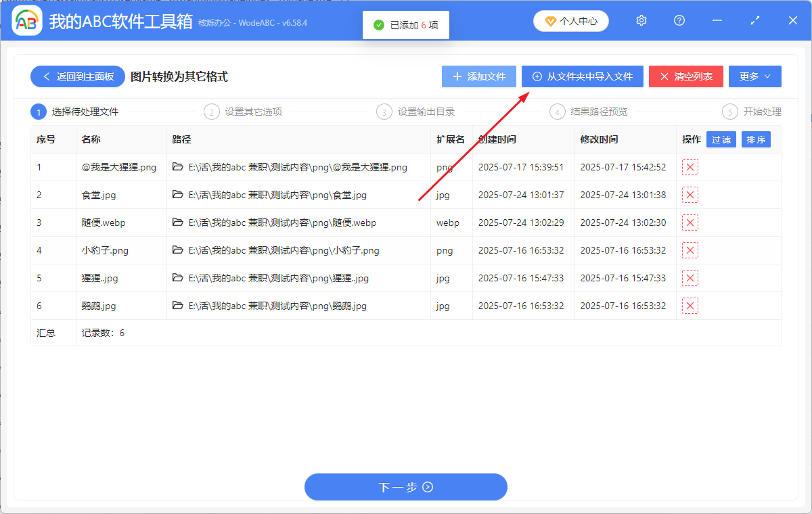Delete the @我是大猩猩.png row entry

pyautogui.click(x=690, y=167)
